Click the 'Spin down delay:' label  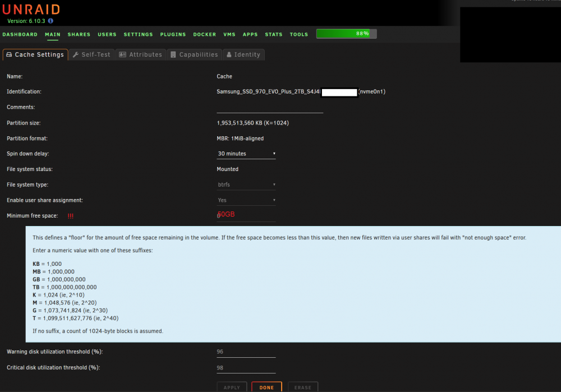tap(28, 154)
